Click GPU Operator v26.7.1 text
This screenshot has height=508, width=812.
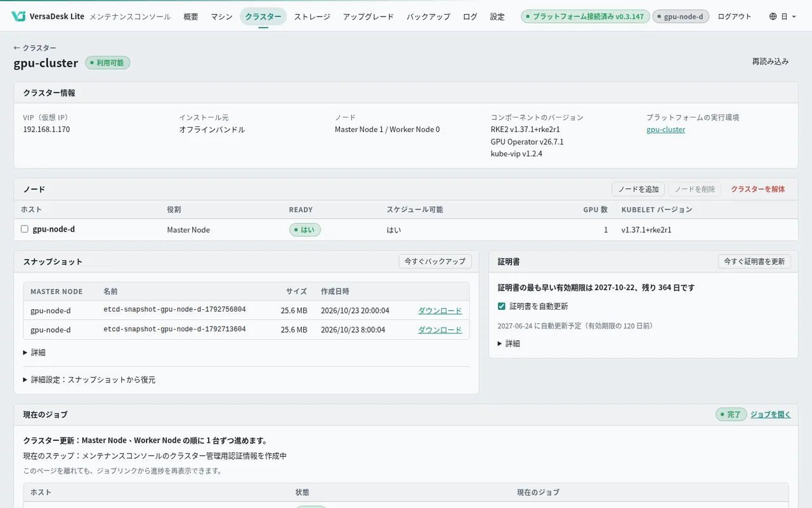[x=527, y=142]
